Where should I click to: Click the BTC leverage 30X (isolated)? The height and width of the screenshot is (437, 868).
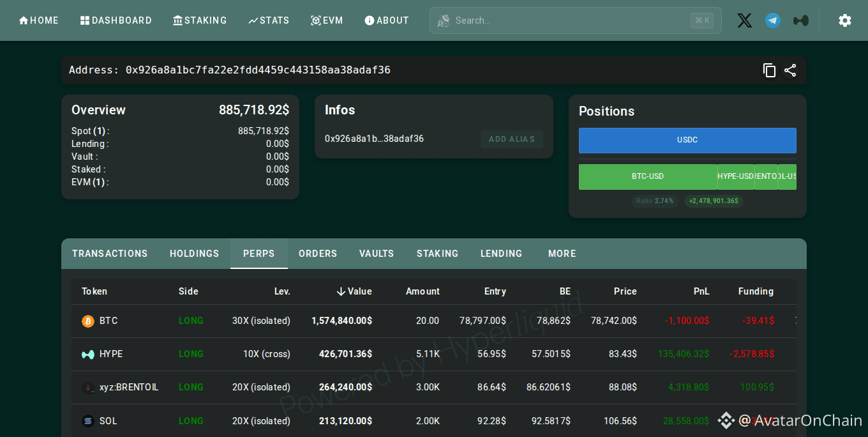(x=261, y=321)
